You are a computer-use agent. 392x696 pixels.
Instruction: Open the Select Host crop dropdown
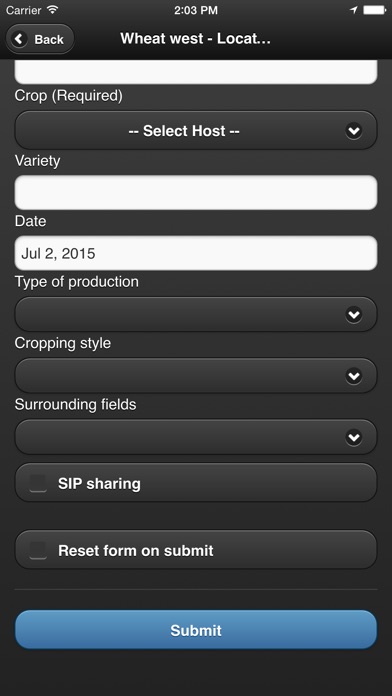pyautogui.click(x=196, y=130)
